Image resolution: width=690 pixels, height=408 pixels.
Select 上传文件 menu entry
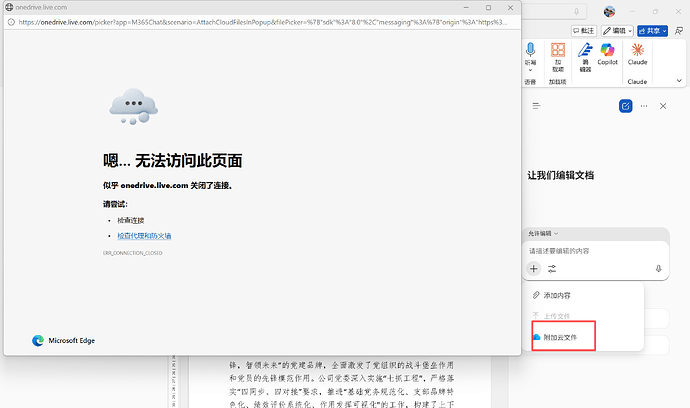(584, 316)
